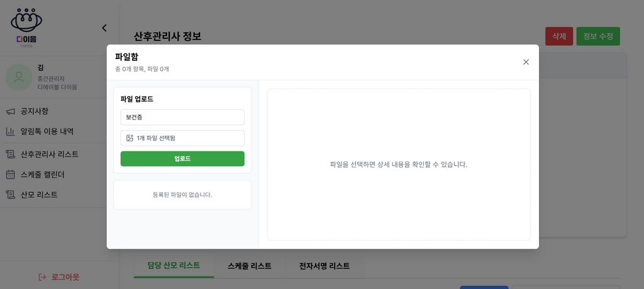Click the 산후관리사 정보 page title
This screenshot has height=289, width=644.
tap(167, 36)
